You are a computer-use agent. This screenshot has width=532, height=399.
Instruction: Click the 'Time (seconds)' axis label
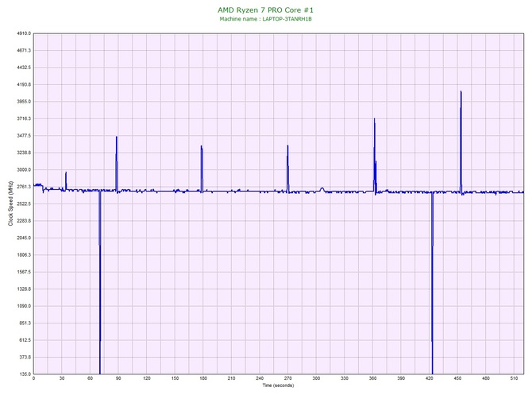coord(278,385)
